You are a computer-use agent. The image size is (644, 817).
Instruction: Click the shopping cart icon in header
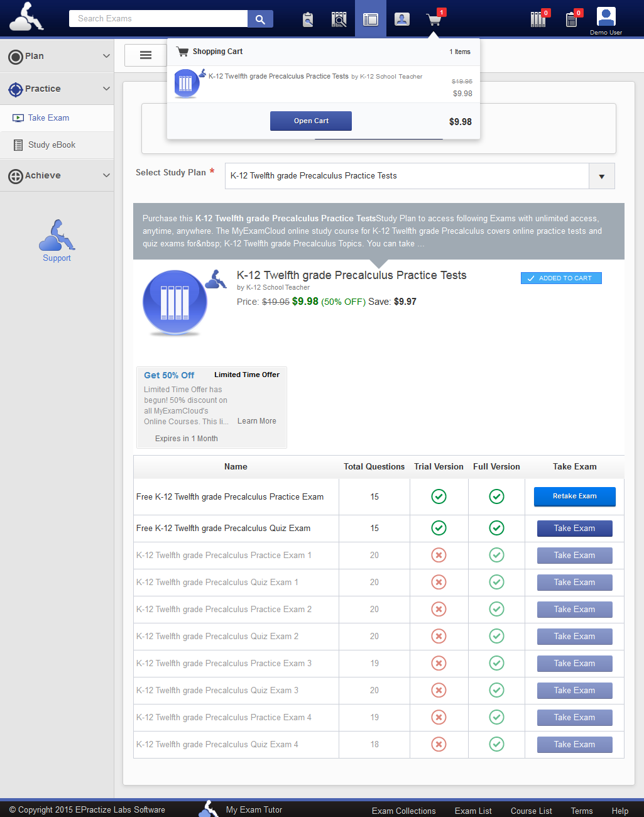(434, 19)
